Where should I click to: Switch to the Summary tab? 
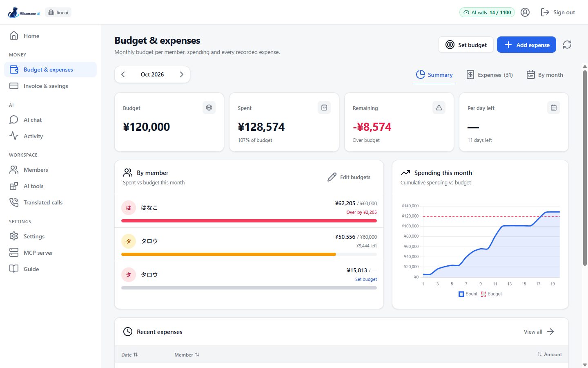[434, 75]
